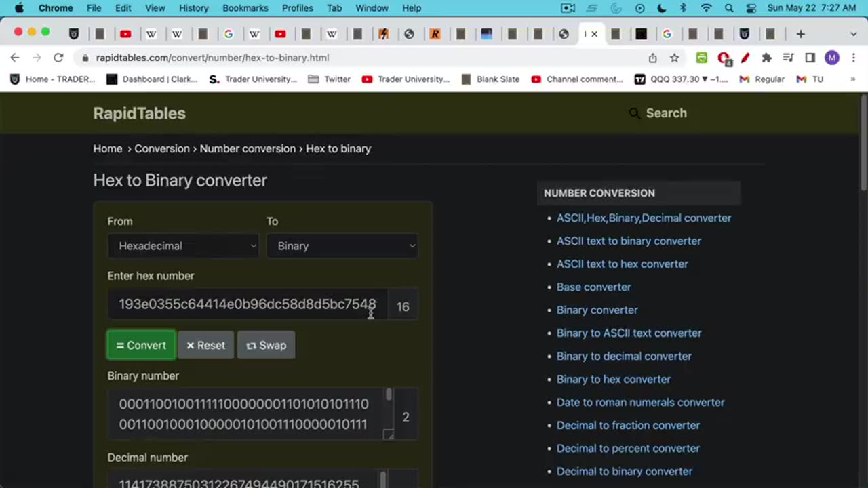Close the active hex-to-binary tab

coord(594,34)
